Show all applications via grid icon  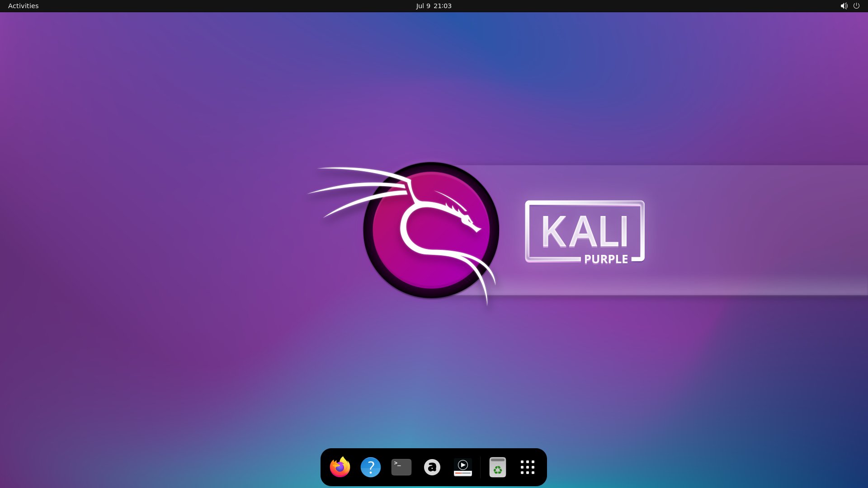[528, 467]
